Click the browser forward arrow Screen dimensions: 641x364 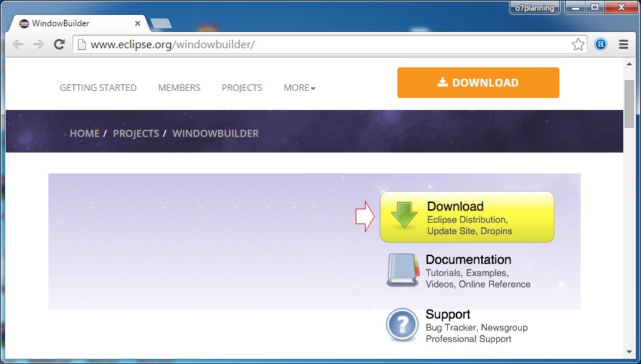[38, 45]
